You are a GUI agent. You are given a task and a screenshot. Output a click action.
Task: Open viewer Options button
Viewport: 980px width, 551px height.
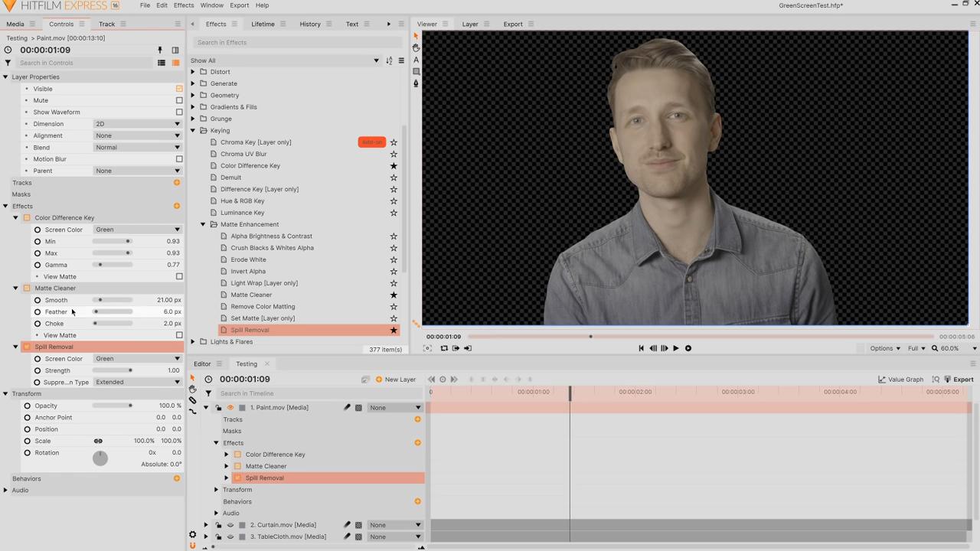(885, 348)
